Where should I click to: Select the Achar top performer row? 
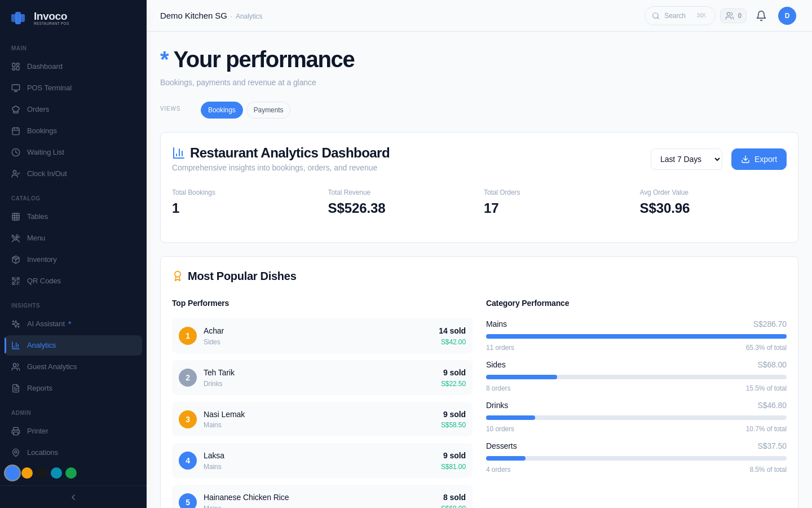[x=322, y=336]
